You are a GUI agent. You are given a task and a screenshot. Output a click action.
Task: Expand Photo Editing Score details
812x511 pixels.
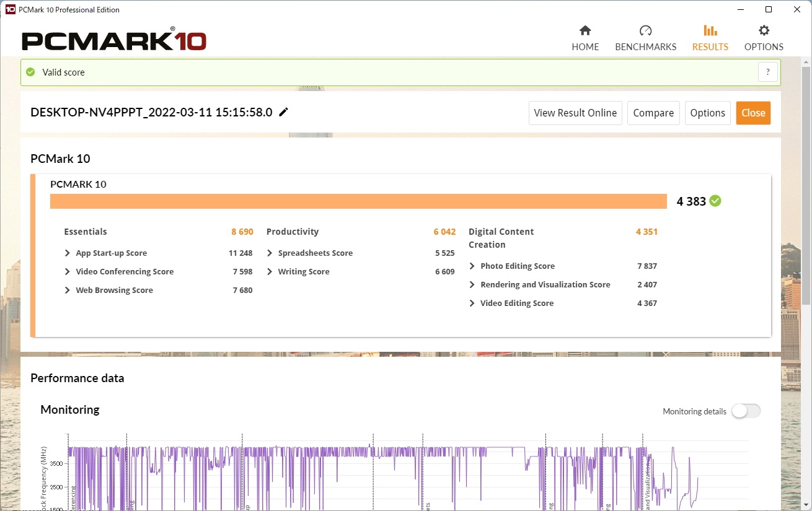[472, 266]
